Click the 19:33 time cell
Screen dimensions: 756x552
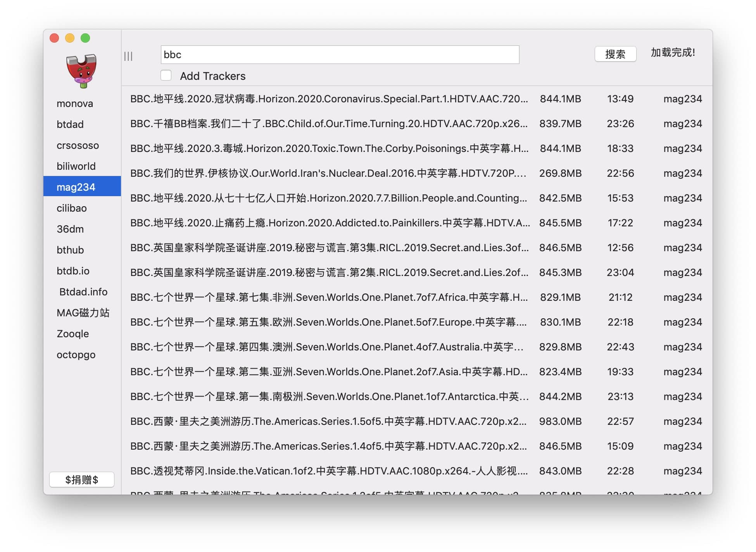tap(620, 372)
